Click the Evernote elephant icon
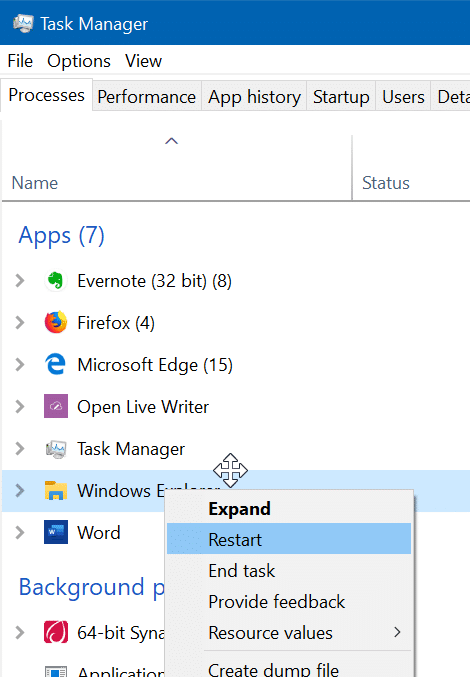The image size is (470, 677). pos(56,281)
